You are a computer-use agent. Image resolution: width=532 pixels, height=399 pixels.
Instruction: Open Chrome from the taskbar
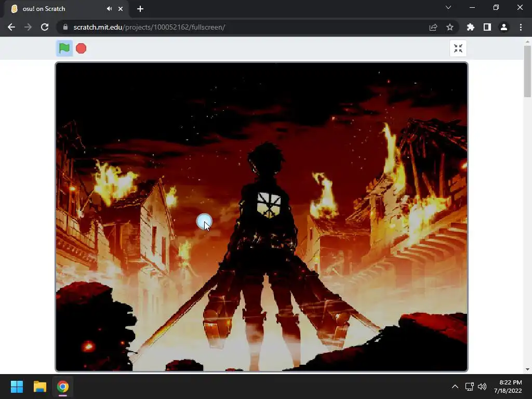63,387
